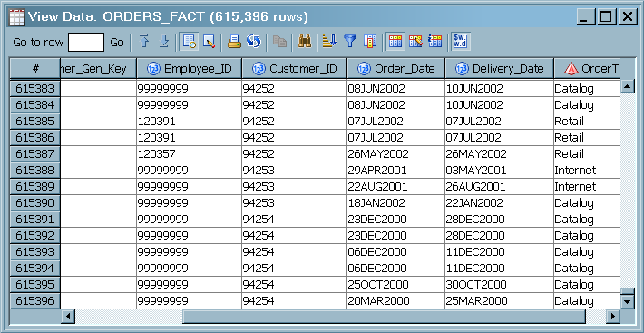Click Delivery_Date cell 22JAN2002
The image size is (644, 333).
coord(500,203)
